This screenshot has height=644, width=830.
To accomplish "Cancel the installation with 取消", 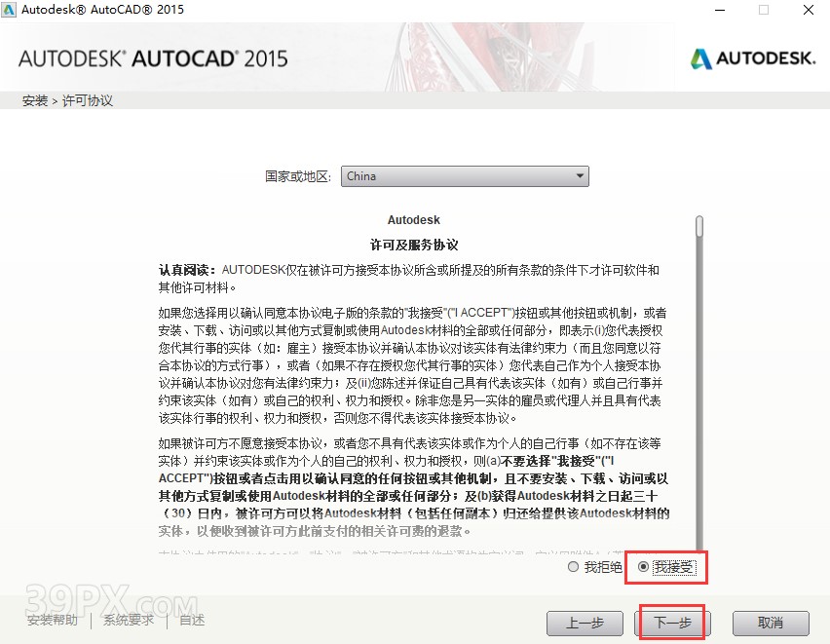I will [x=771, y=624].
